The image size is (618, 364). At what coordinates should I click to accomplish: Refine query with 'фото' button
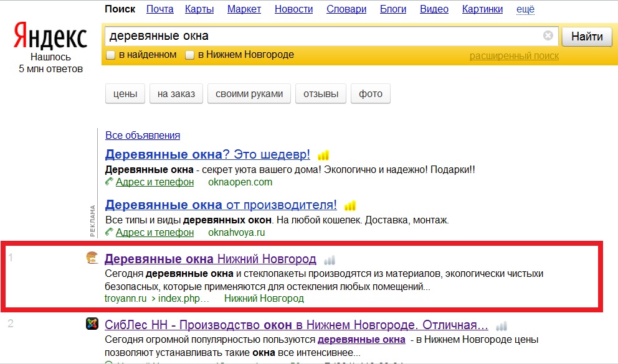(371, 94)
